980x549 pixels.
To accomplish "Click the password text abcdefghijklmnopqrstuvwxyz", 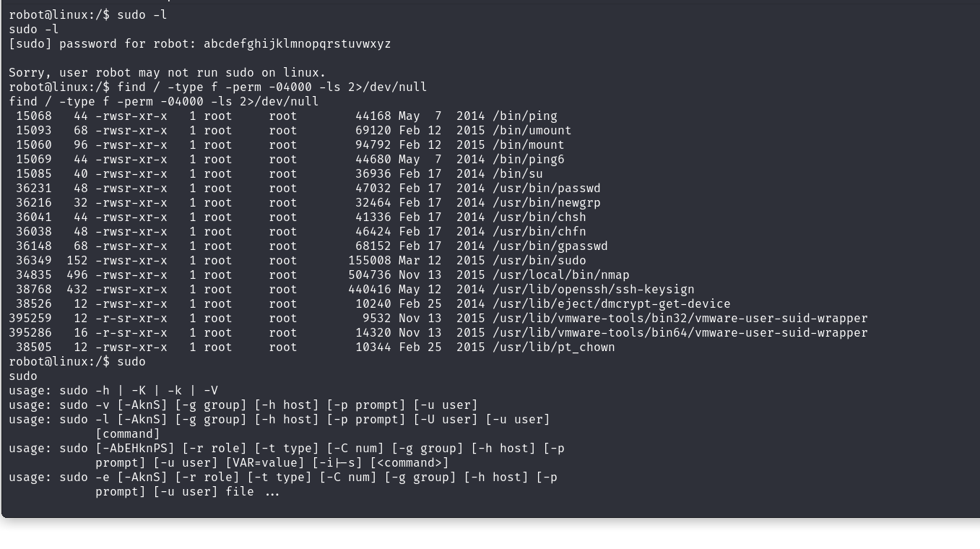I will click(298, 44).
